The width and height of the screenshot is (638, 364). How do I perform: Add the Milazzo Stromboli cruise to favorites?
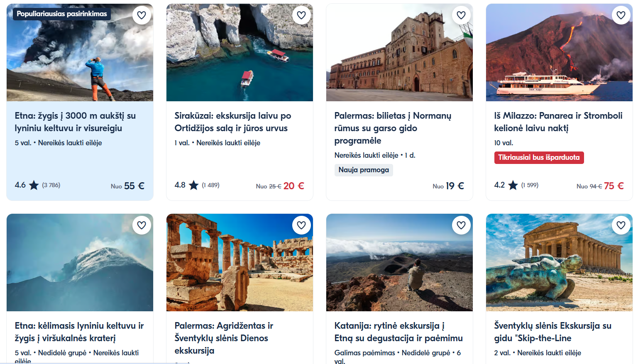tap(621, 15)
